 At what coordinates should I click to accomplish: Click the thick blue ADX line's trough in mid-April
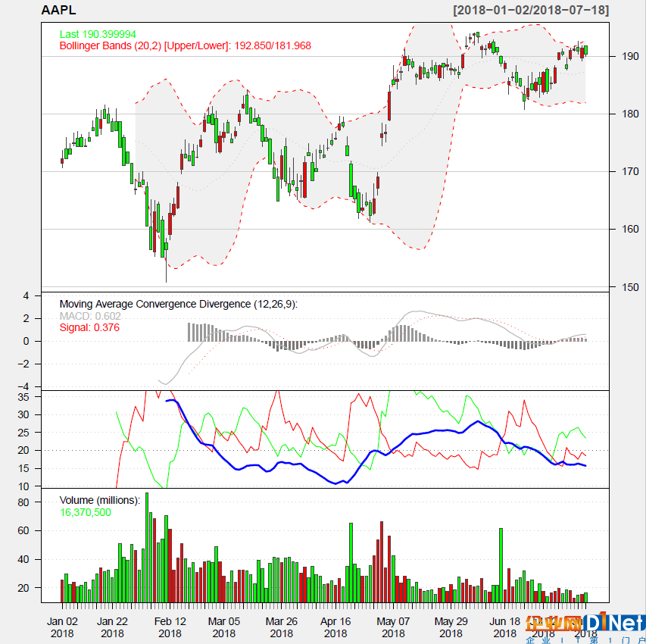pyautogui.click(x=335, y=483)
